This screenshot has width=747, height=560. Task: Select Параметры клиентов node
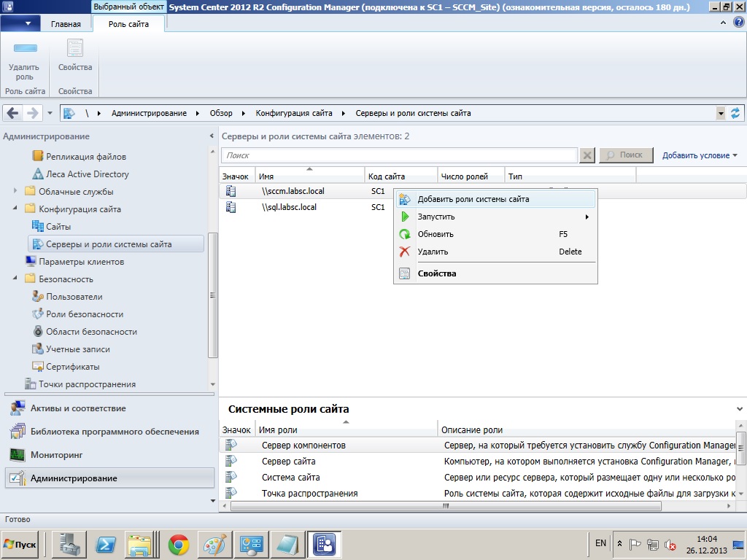(x=81, y=262)
